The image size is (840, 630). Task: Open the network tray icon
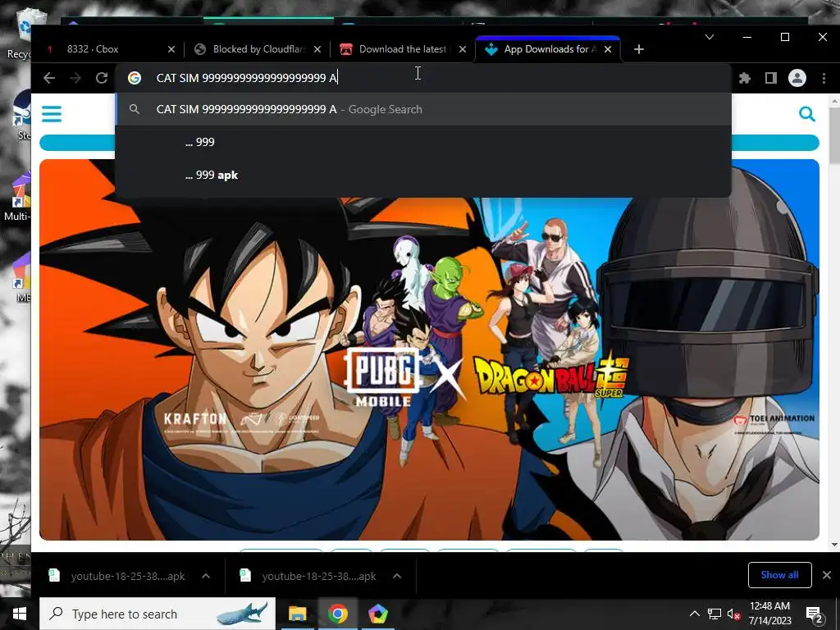(714, 614)
